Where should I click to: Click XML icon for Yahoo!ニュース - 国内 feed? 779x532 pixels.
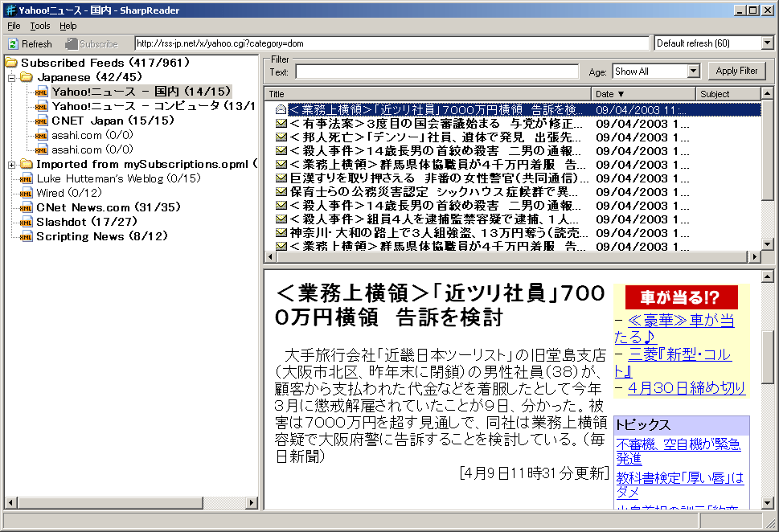(41, 92)
